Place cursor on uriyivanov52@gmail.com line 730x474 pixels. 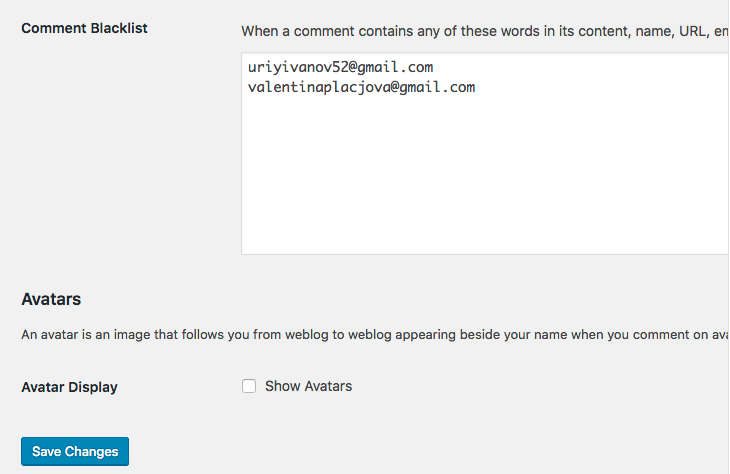[x=340, y=68]
